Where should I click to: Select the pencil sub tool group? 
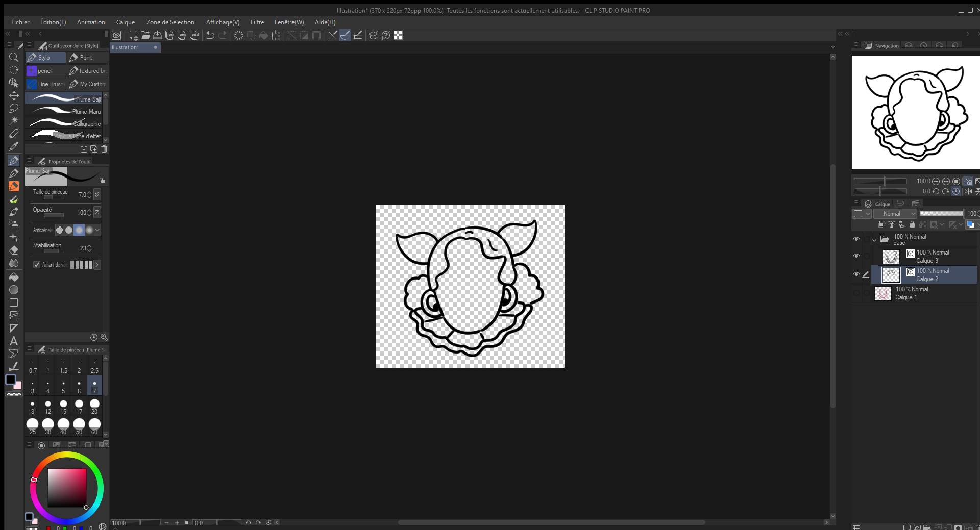[46, 71]
